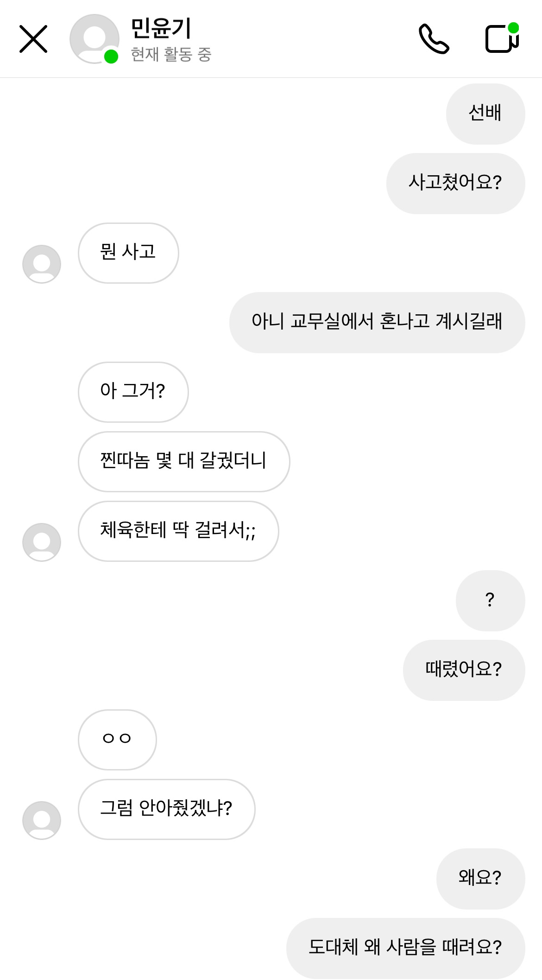Image resolution: width=542 pixels, height=980 pixels.
Task: Tap the '아니 교무실에서 혼나고 계시길래' message
Action: coord(377,322)
